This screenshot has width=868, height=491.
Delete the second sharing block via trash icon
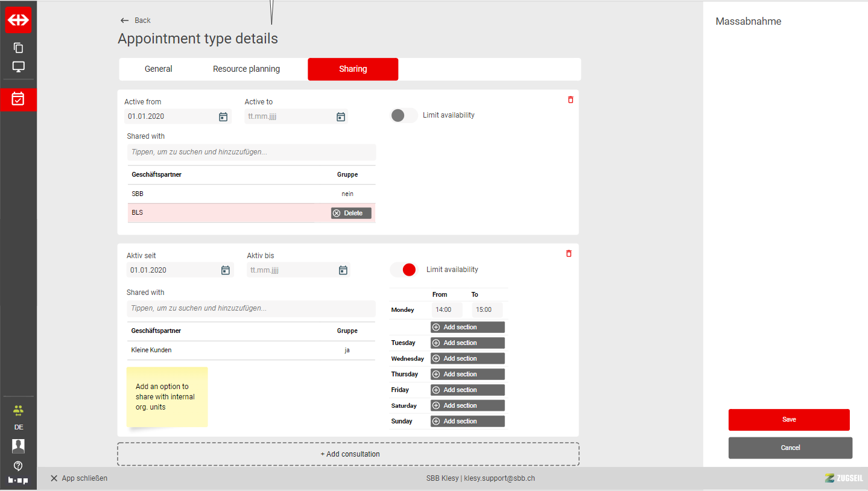(x=569, y=254)
